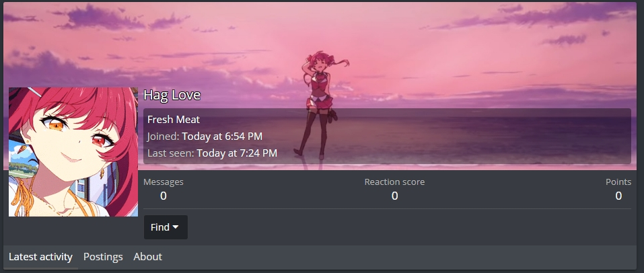Click the Today at 6:54 PM joined timestamp
This screenshot has height=273, width=644.
coord(222,136)
